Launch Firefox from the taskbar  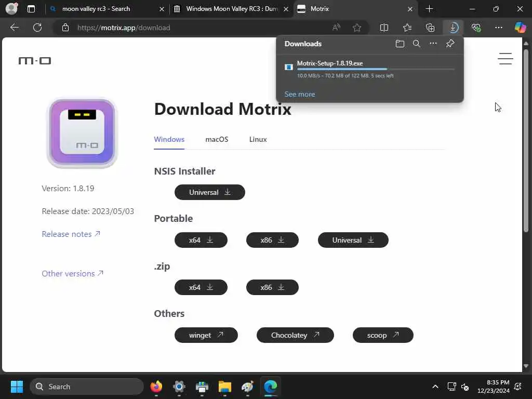pos(156,387)
